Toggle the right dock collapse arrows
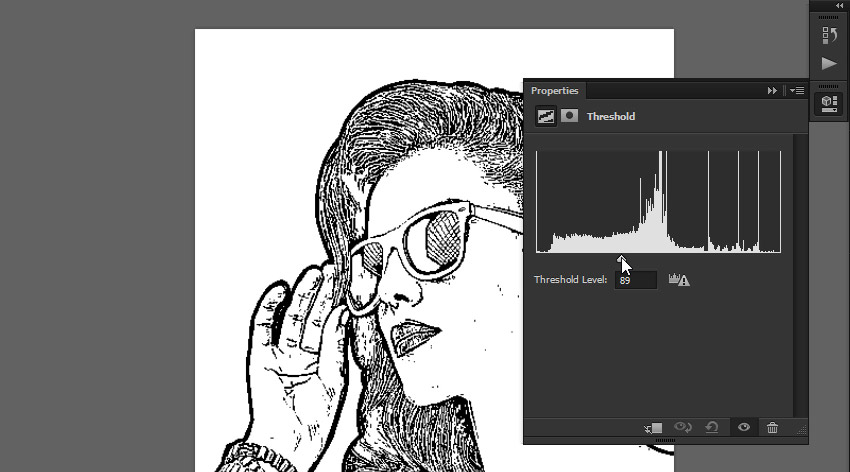850x472 pixels. [x=840, y=5]
